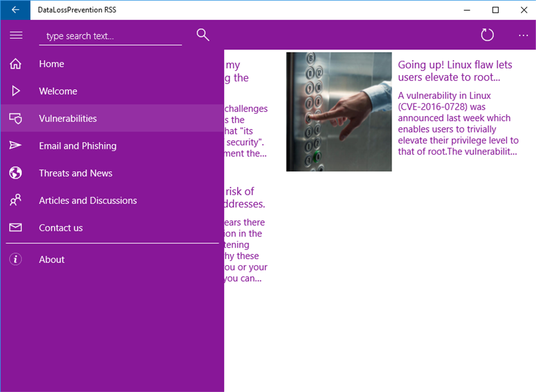Open the Welcome section
The image size is (536, 392).
pyautogui.click(x=112, y=91)
